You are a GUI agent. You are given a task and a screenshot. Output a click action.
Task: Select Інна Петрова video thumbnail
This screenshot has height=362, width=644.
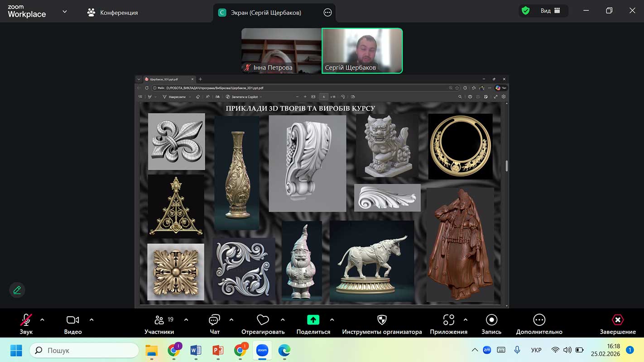(x=281, y=51)
